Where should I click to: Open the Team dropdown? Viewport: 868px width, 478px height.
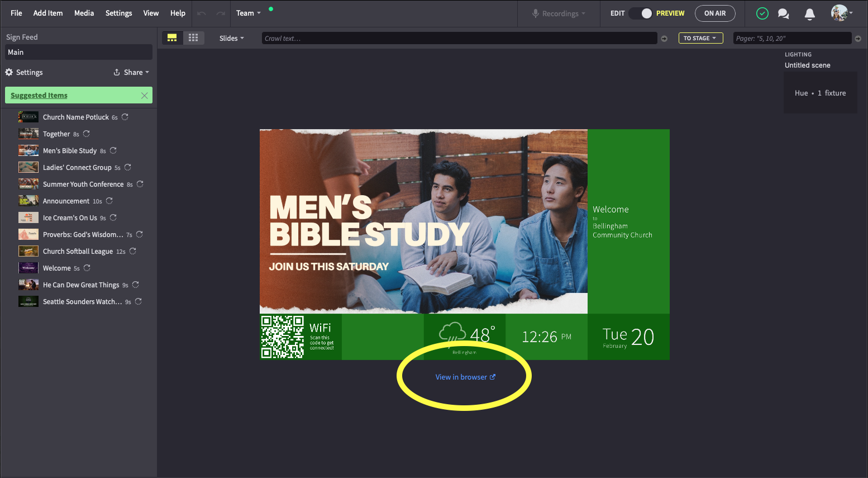(x=248, y=13)
